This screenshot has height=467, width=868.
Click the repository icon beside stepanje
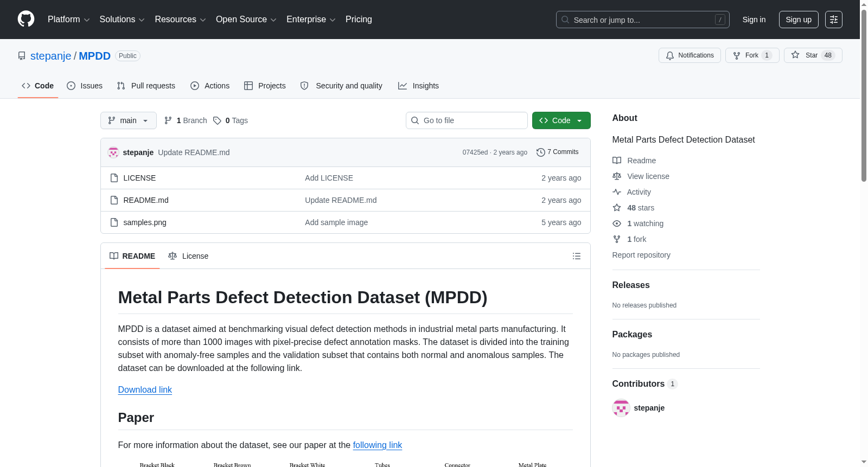coord(22,56)
